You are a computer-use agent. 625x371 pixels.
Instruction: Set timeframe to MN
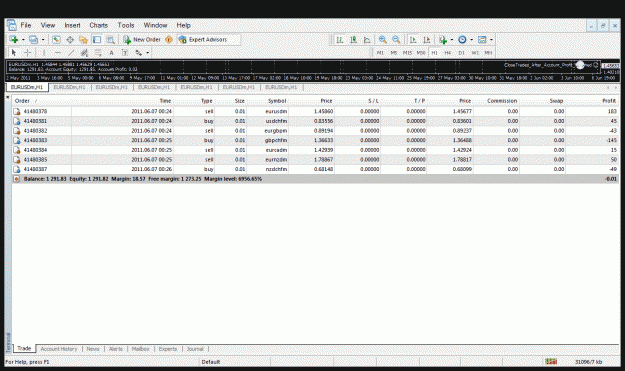(x=488, y=53)
